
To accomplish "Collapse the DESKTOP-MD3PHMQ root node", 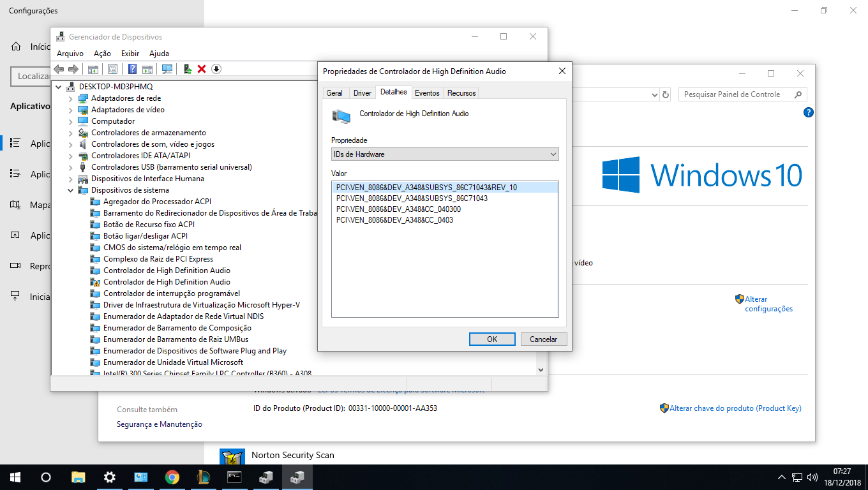I will point(59,87).
